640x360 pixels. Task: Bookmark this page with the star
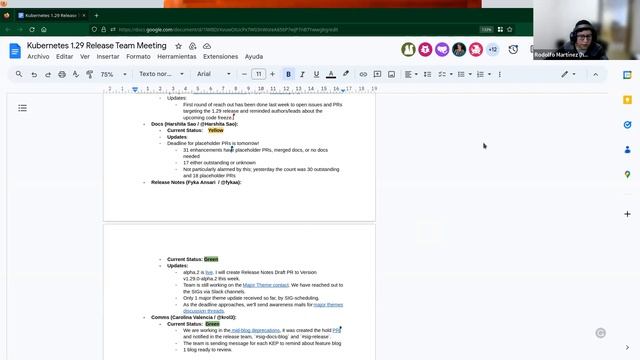pos(509,29)
